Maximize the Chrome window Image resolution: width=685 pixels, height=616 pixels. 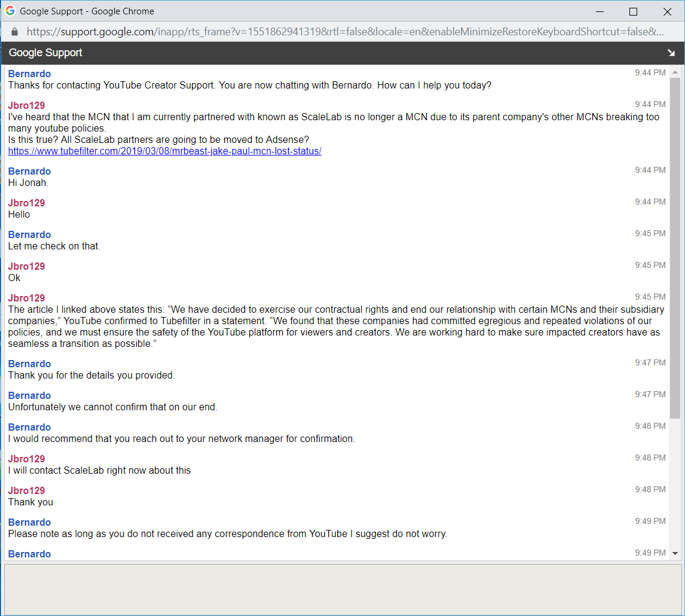coord(633,12)
